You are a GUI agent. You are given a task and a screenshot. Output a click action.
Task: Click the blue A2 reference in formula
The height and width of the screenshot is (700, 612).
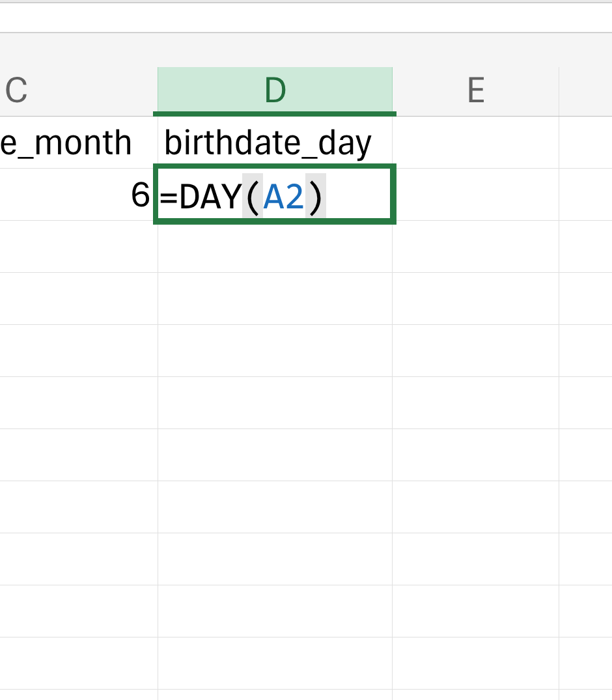tap(284, 197)
